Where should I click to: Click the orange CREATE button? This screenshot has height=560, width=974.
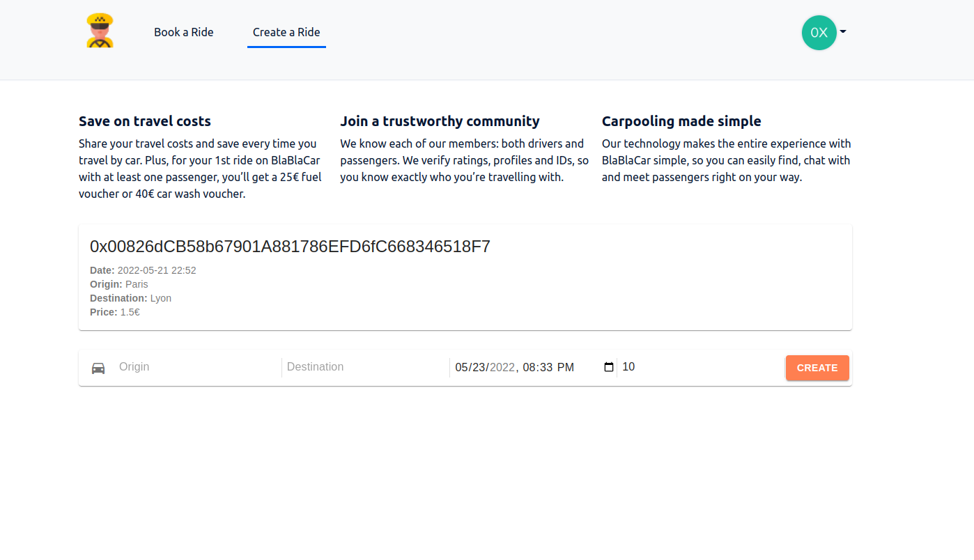[817, 368]
